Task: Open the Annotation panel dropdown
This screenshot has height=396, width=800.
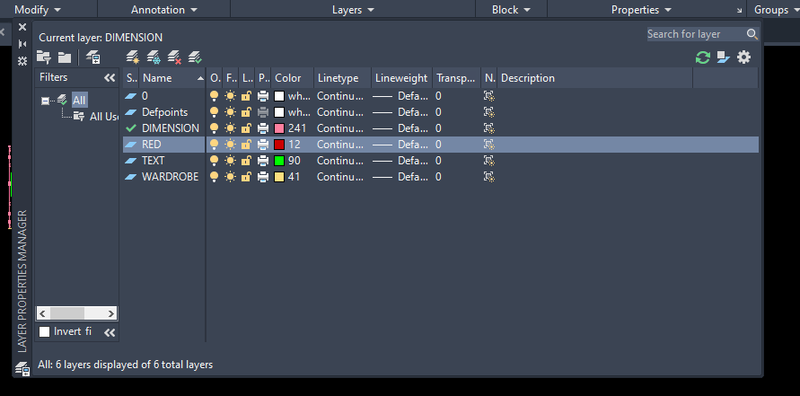Action: tap(164, 10)
